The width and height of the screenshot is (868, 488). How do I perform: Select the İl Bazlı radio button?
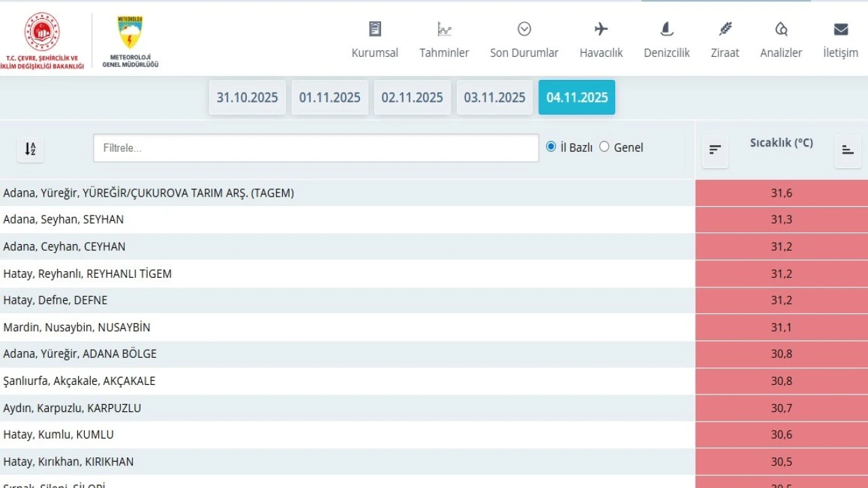coord(551,146)
